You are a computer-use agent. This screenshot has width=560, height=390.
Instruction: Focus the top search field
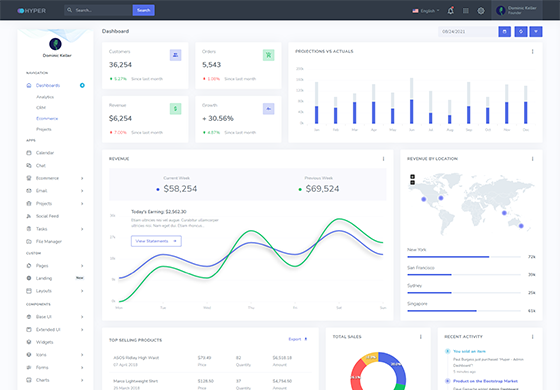pos(99,10)
